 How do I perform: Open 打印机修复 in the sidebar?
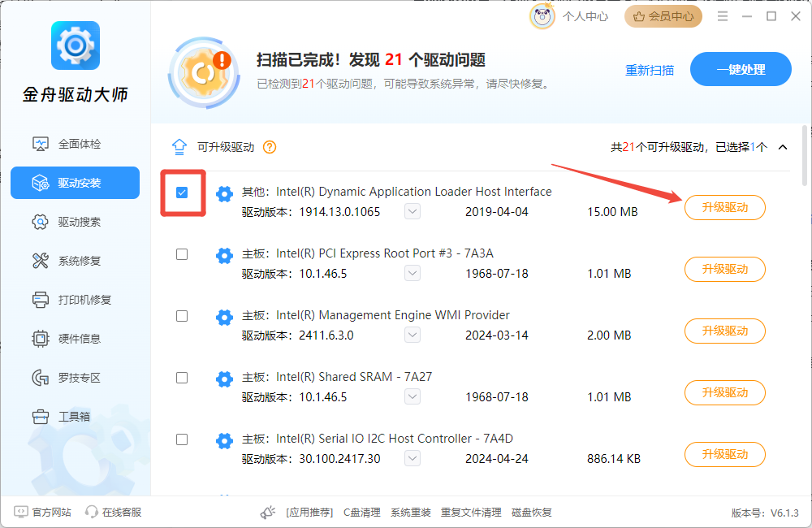(x=75, y=300)
